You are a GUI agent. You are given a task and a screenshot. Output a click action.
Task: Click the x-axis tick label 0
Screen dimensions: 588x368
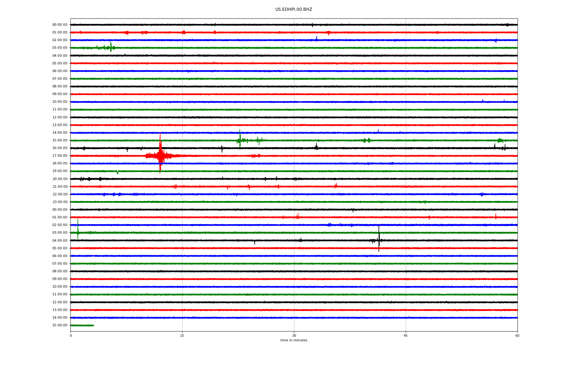[71, 335]
